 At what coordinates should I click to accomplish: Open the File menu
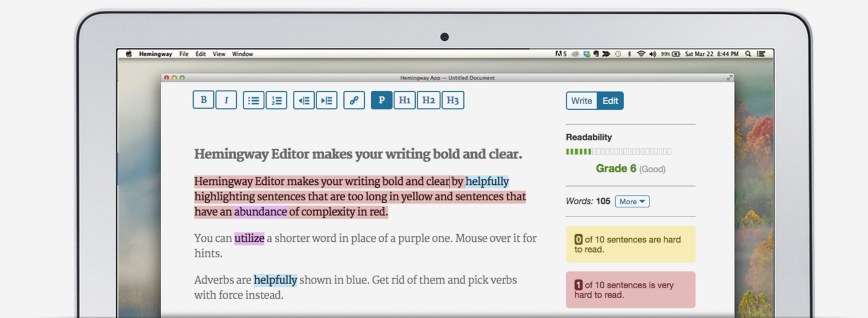(x=183, y=54)
